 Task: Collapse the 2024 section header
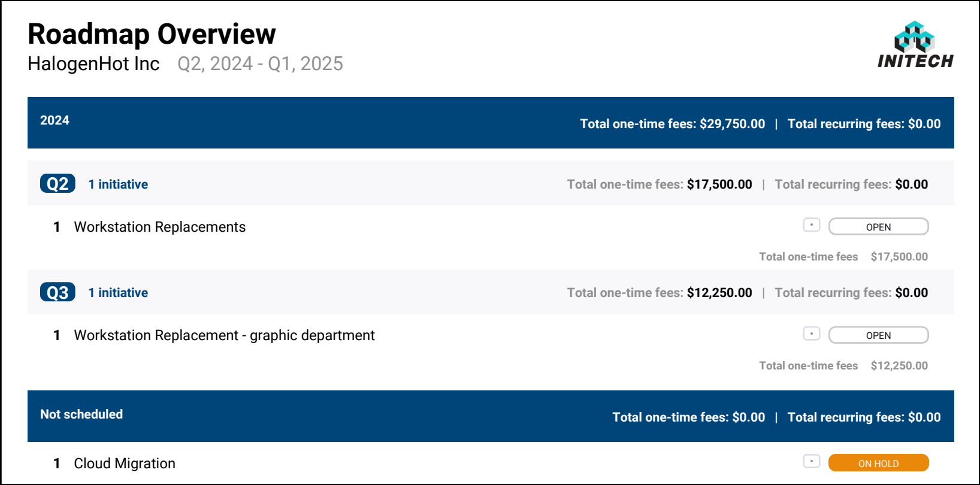[491, 123]
